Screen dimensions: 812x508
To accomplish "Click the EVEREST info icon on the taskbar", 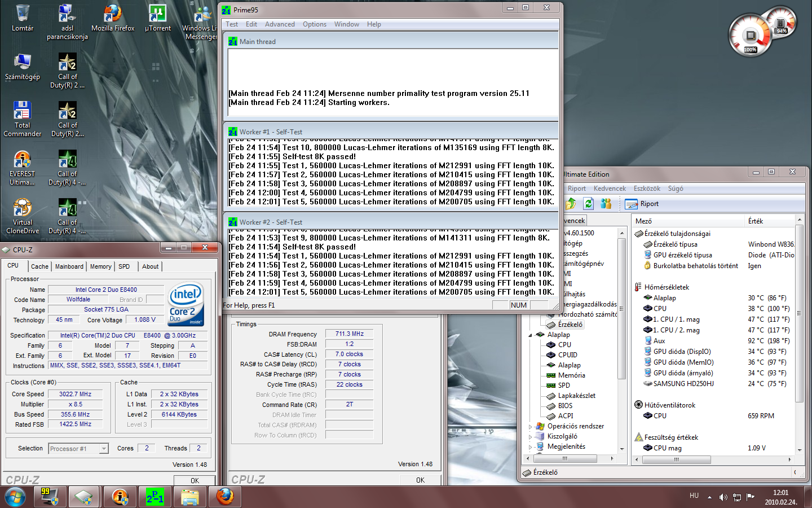I will click(120, 497).
